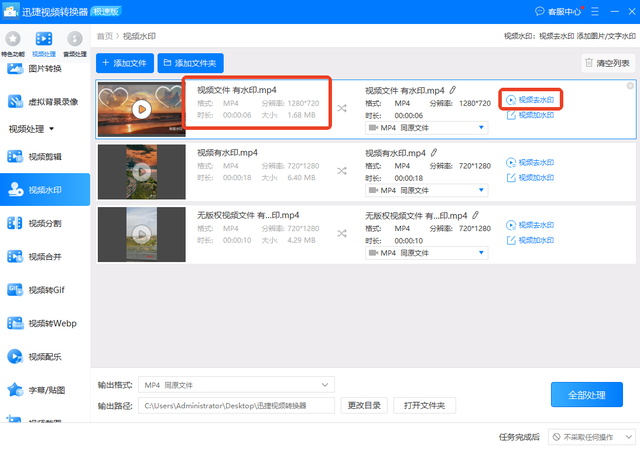
Task: Remove 视频文件 有水印.mp4 with its close icon
Action: coord(630,86)
